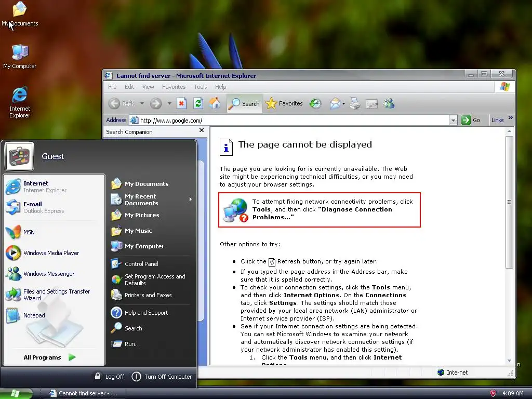Open the Help menu
Image resolution: width=532 pixels, height=399 pixels.
[220, 87]
